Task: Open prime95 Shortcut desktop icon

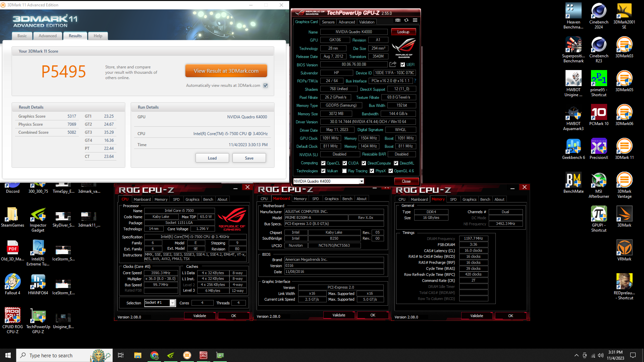Action: [599, 83]
